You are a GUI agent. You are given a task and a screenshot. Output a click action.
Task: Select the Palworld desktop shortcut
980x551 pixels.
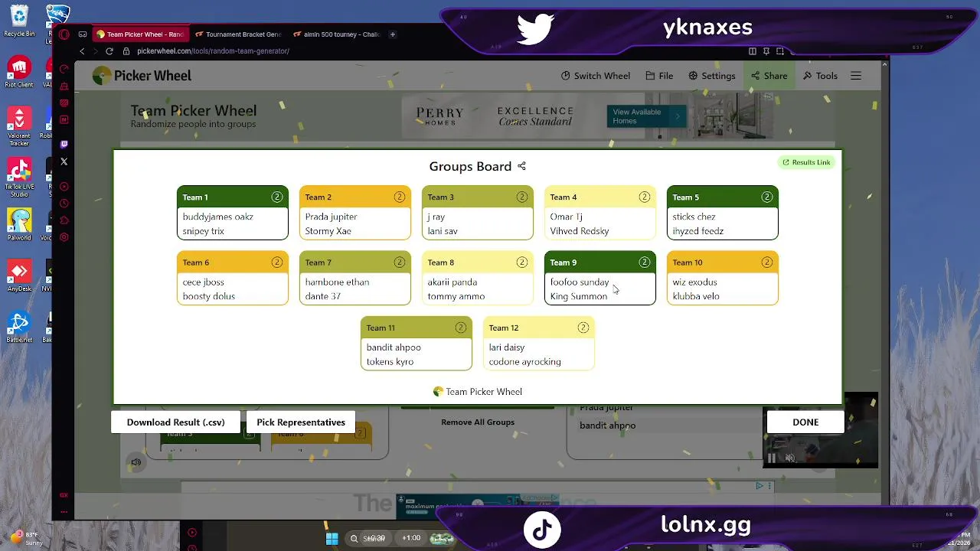(x=19, y=224)
